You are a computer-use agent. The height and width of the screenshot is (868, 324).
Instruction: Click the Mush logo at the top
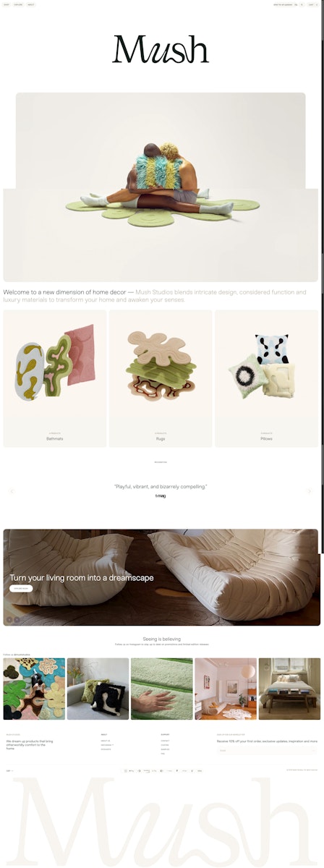(x=161, y=48)
